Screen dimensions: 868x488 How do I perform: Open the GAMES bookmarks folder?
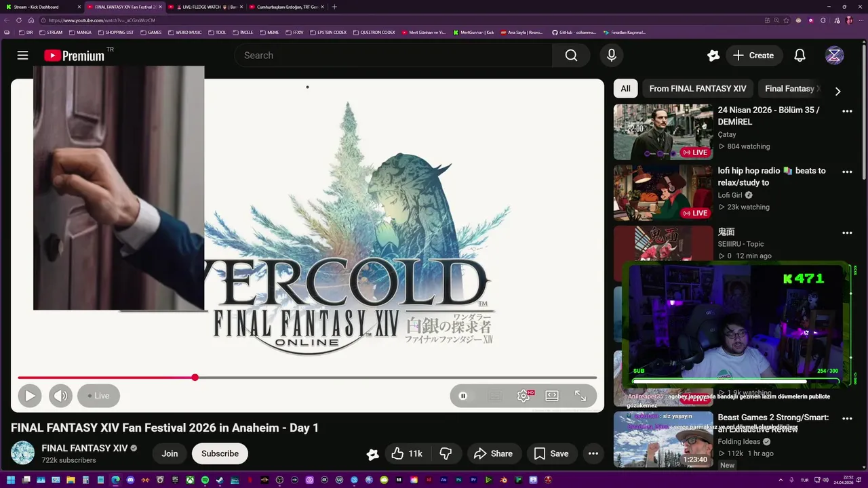(x=151, y=32)
